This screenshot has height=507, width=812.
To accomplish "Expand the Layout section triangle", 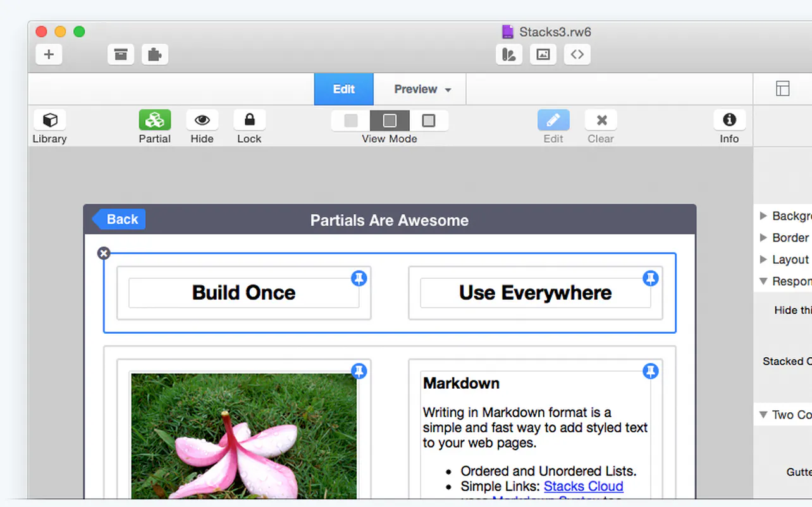I will click(x=763, y=259).
